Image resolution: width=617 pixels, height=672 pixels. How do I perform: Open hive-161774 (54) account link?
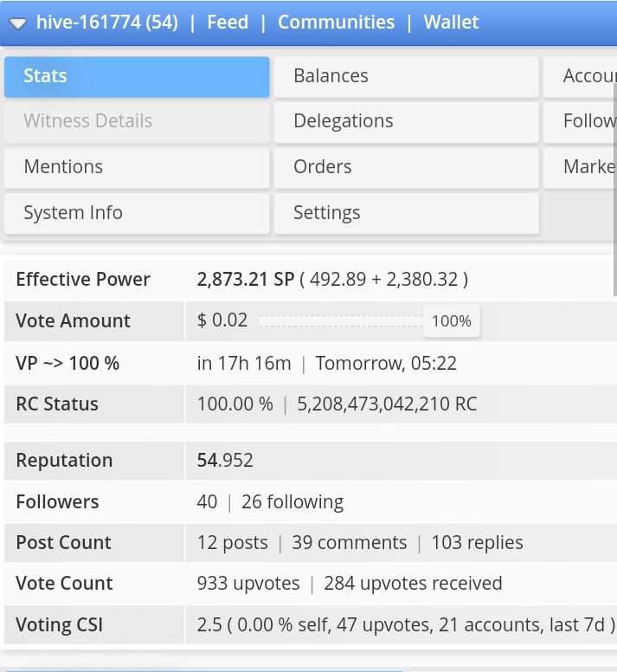107,23
